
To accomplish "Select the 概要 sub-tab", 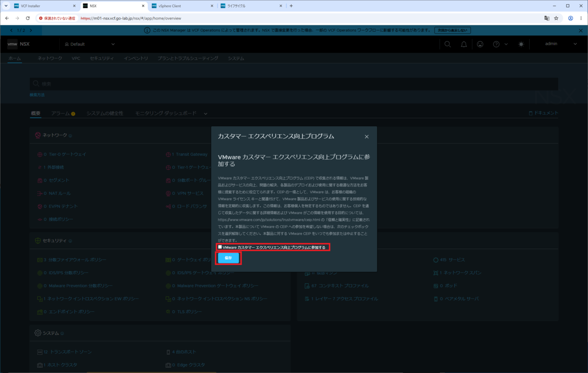I will click(x=36, y=113).
